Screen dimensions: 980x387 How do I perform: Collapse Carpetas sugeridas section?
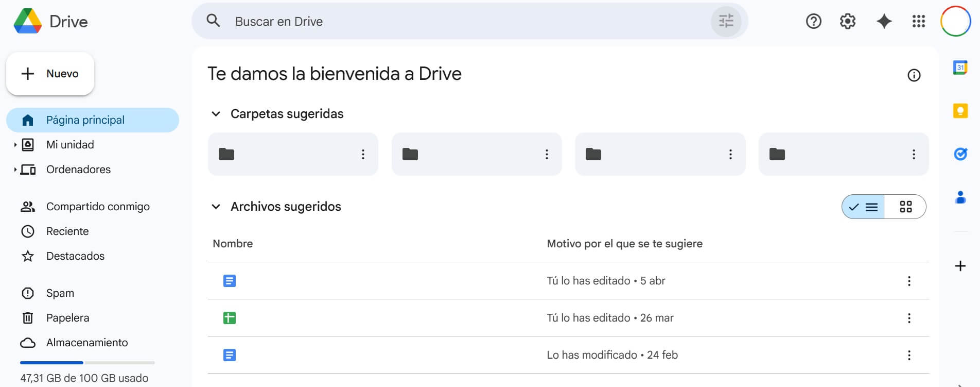(x=216, y=114)
